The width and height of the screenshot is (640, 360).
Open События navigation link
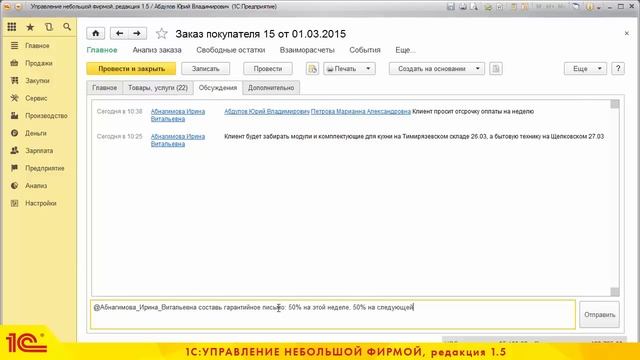365,50
